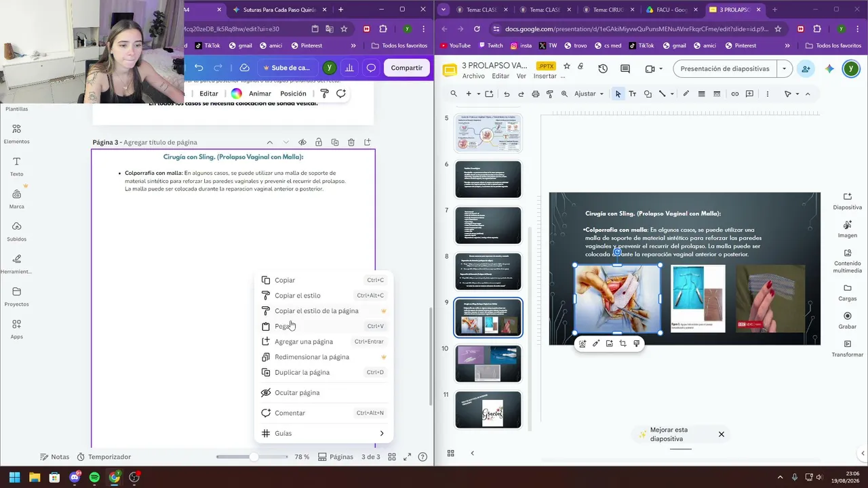Click Editar in Canva toolbar
Viewport: 868px width, 488px height.
pos(209,94)
